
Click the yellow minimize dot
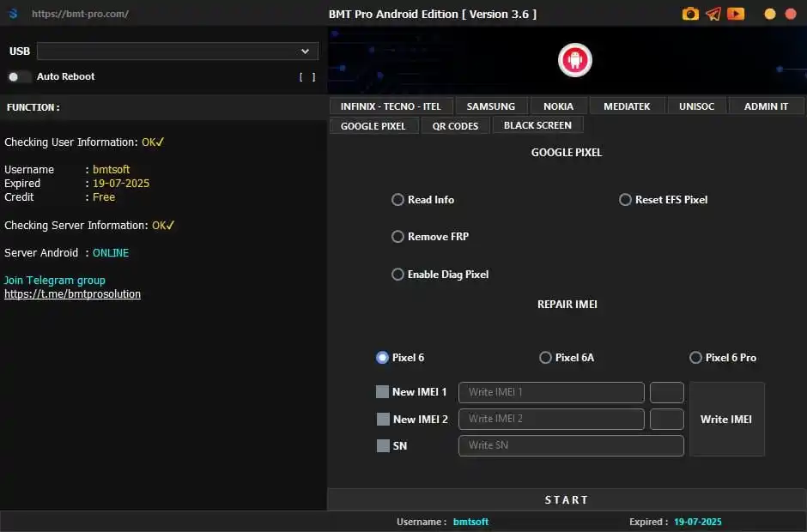click(770, 14)
